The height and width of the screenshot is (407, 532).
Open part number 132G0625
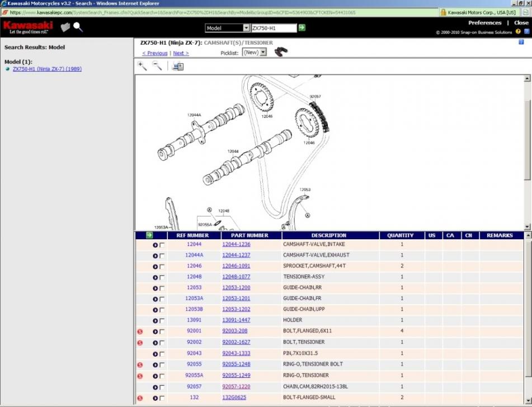click(234, 397)
